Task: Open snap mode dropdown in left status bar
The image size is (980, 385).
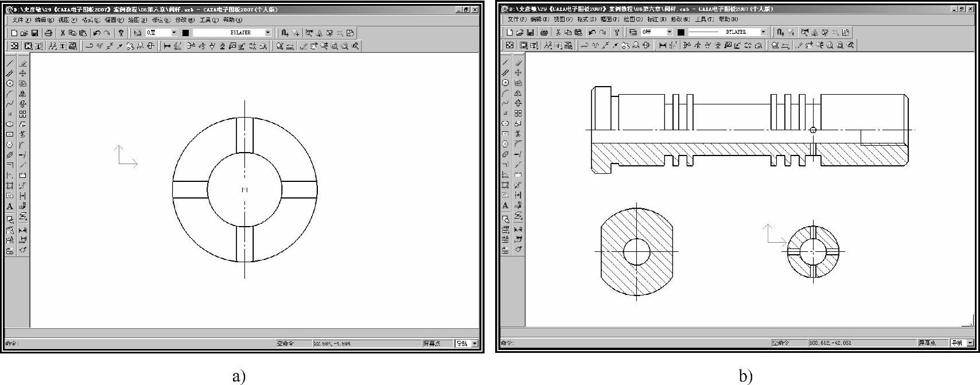Action: pos(474,344)
